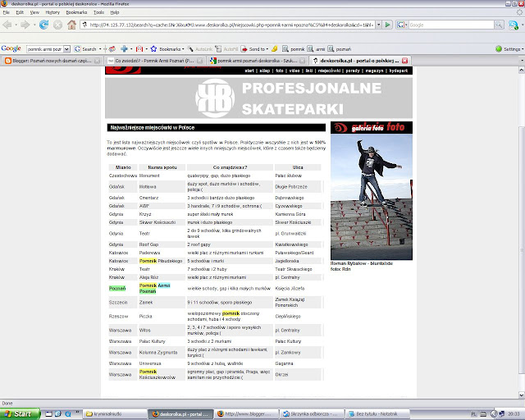Click the Send to button on Google Toolbar
This screenshot has width=525, height=420.
253,49
